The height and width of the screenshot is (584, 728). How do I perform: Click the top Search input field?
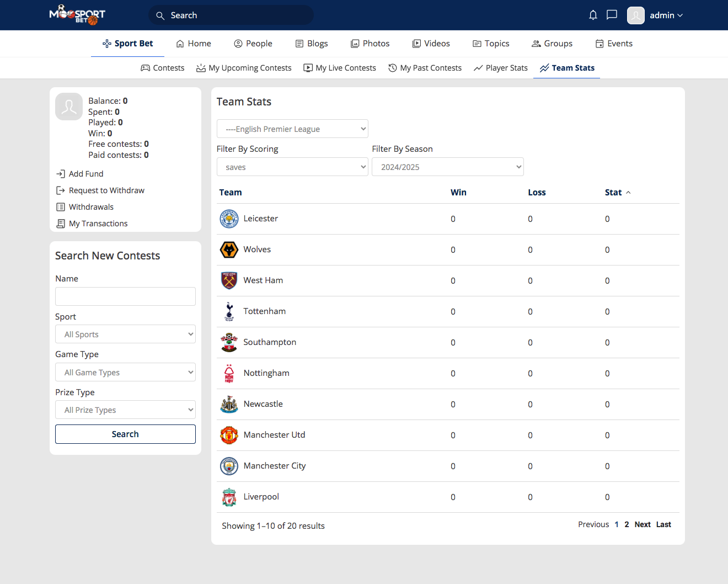point(231,15)
